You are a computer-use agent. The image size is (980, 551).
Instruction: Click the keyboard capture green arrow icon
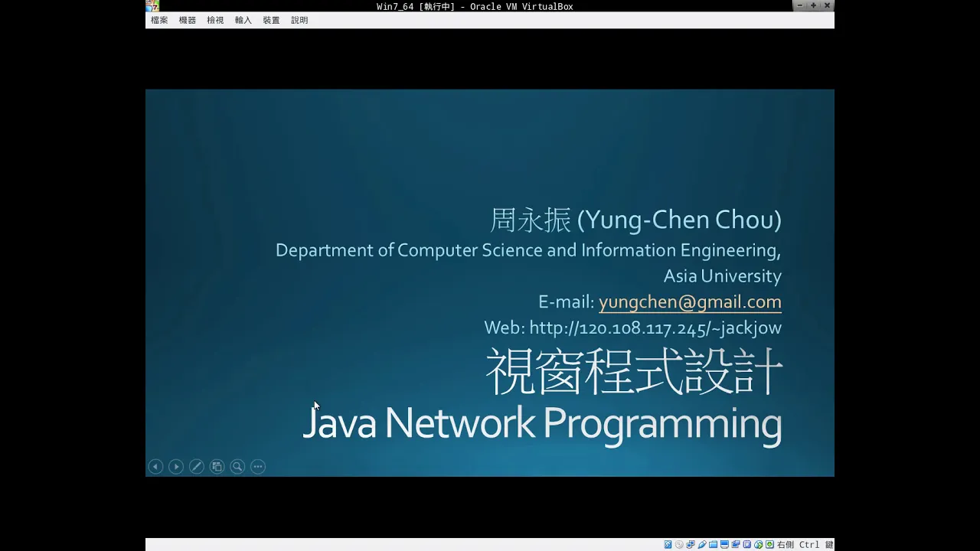[769, 545]
